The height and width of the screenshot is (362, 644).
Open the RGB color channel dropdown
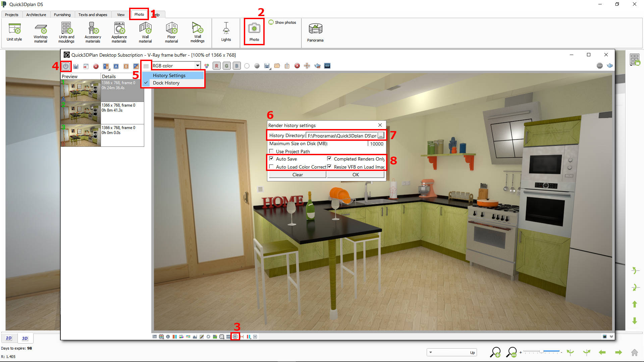[198, 65]
